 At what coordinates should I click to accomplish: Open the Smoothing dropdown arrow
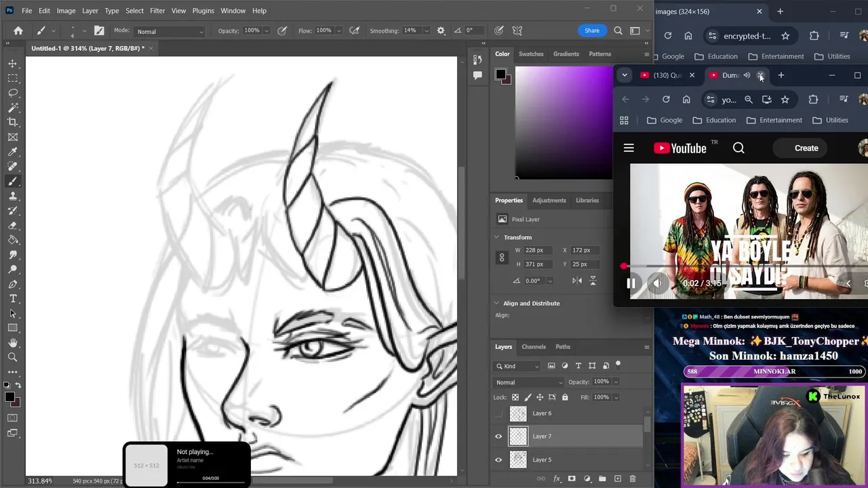point(426,31)
